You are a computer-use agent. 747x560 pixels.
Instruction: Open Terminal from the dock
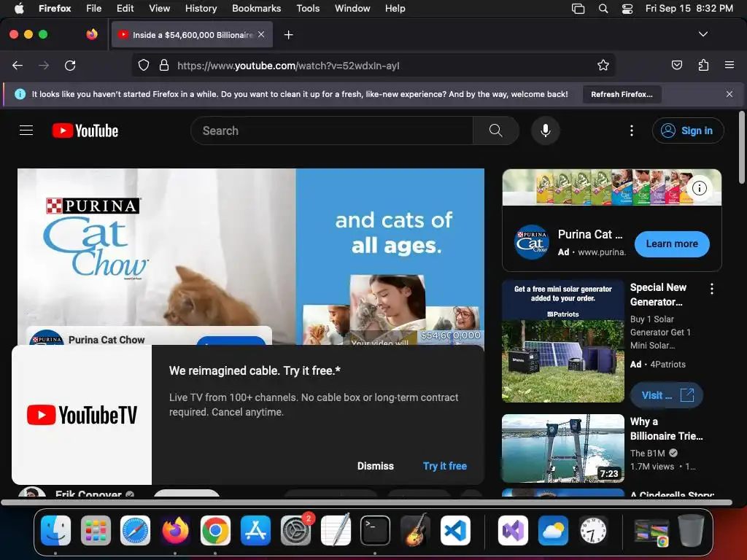(376, 530)
